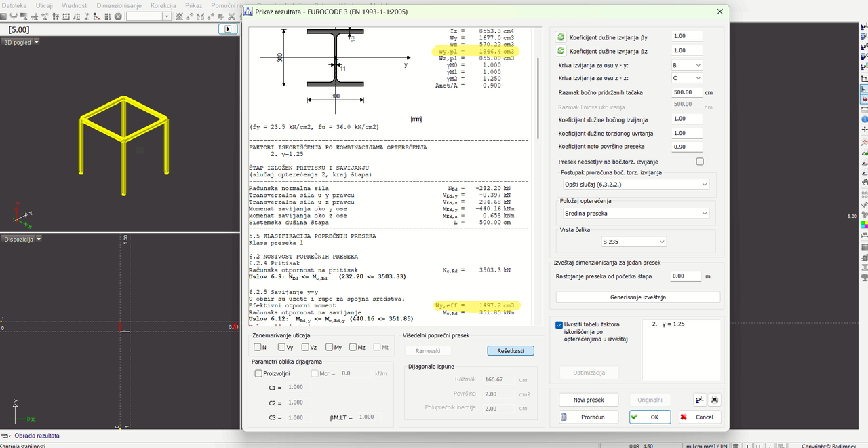
Task: Click the scissors icon in the top toolbar
Action: coord(232,16)
